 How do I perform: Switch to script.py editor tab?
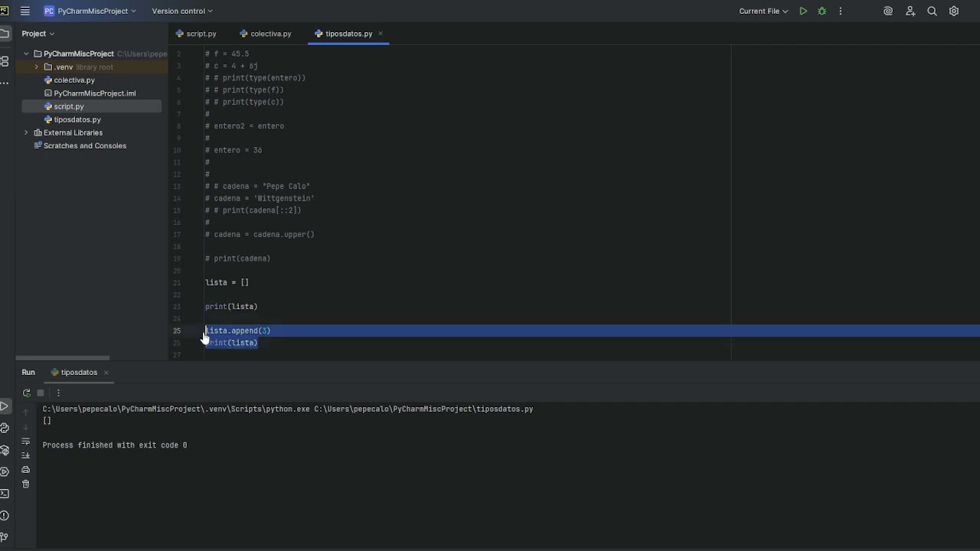coord(196,34)
